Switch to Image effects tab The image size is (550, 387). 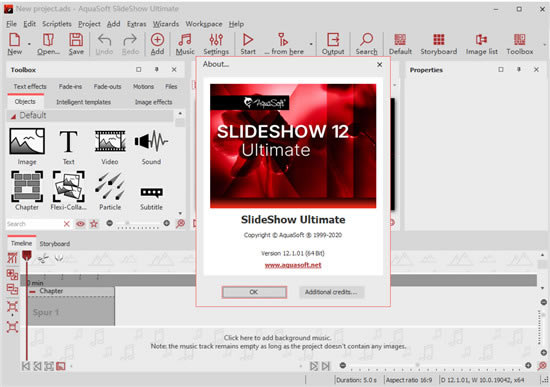tap(154, 102)
